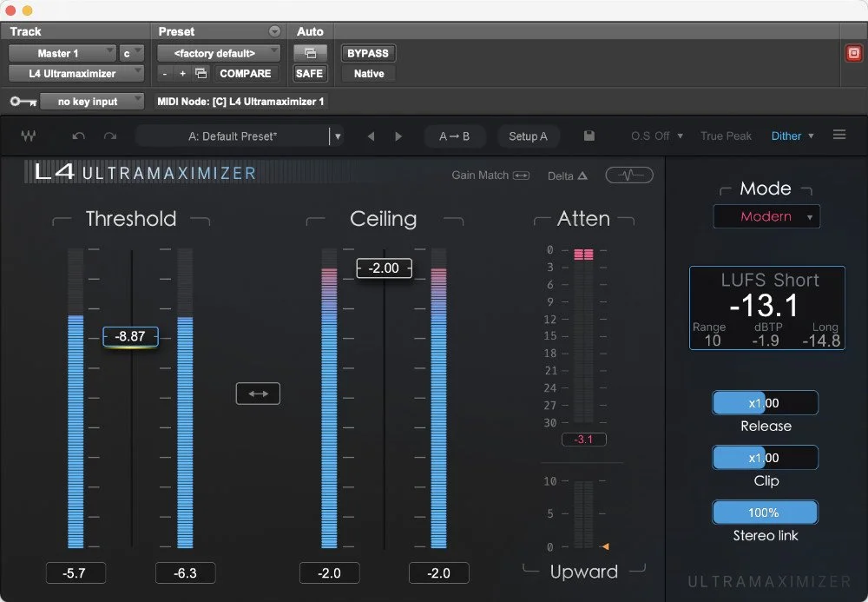Open the no key input dropdown
Viewport: 868px width, 602px height.
coord(93,102)
